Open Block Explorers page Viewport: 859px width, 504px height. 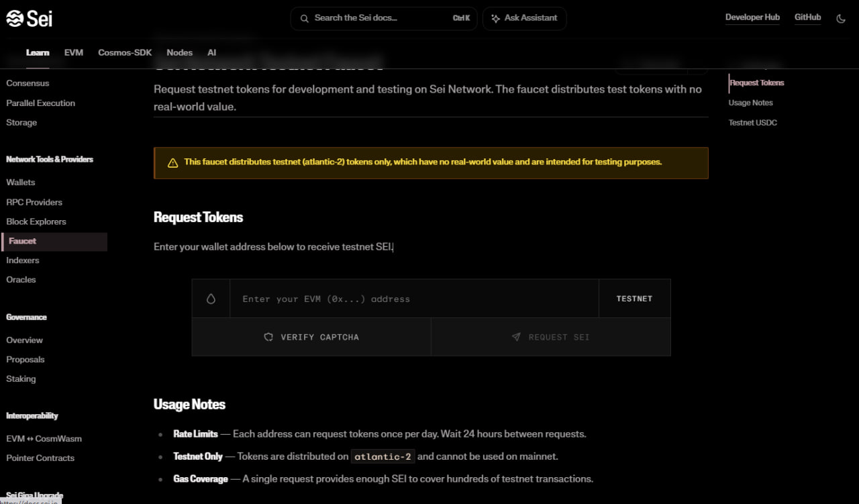pyautogui.click(x=36, y=221)
